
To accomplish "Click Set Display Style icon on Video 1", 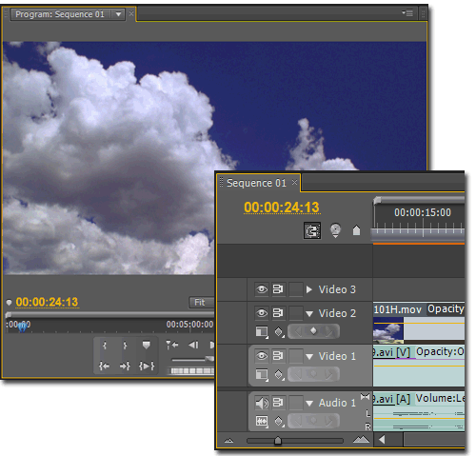I will tap(262, 375).
